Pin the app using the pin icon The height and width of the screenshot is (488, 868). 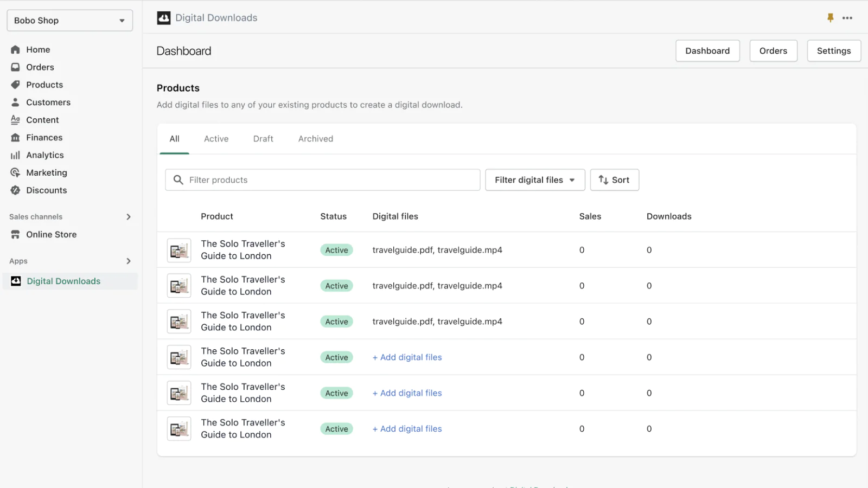click(830, 18)
